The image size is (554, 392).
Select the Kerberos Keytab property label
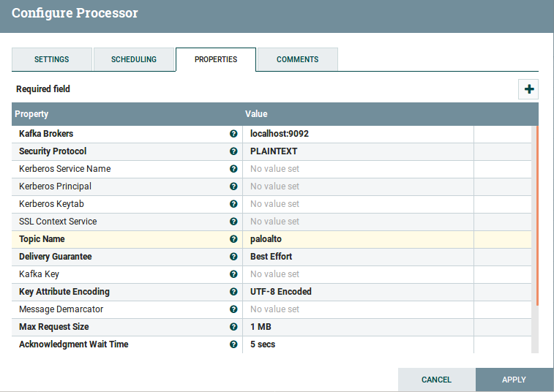(x=51, y=204)
